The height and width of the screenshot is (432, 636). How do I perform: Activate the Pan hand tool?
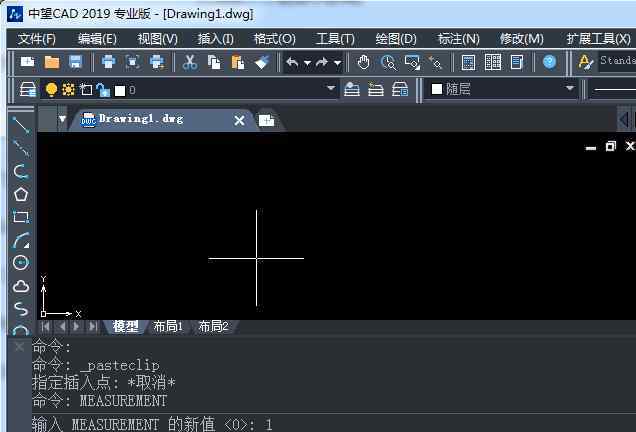[x=363, y=62]
